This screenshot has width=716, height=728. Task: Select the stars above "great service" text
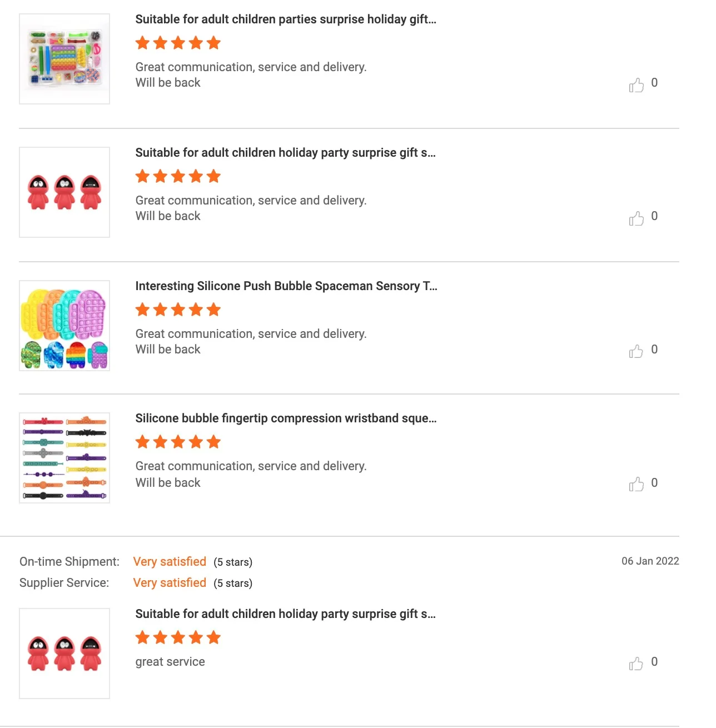178,637
